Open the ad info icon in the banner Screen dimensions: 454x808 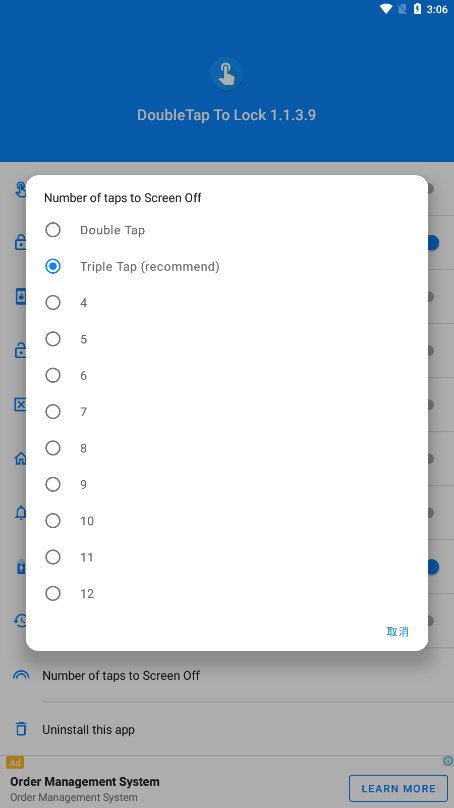point(448,761)
